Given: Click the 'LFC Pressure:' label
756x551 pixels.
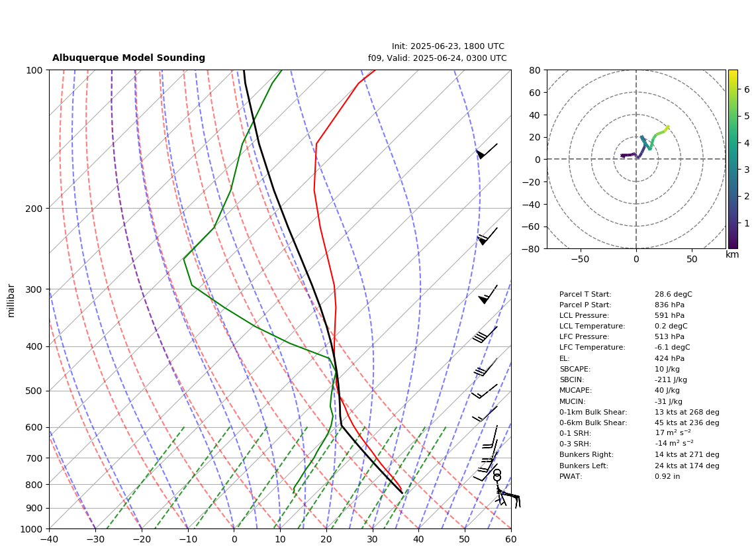Looking at the screenshot, I should pyautogui.click(x=584, y=337).
